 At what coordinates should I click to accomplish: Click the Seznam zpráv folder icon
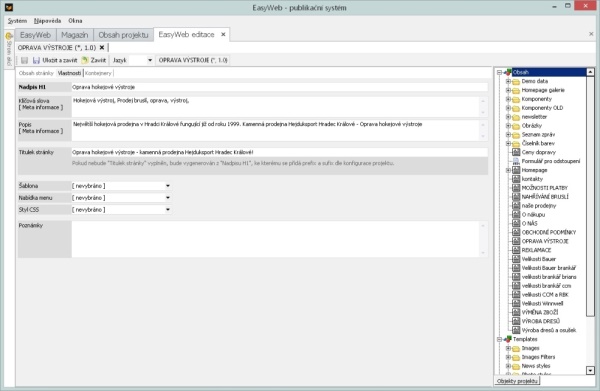pyautogui.click(x=516, y=135)
